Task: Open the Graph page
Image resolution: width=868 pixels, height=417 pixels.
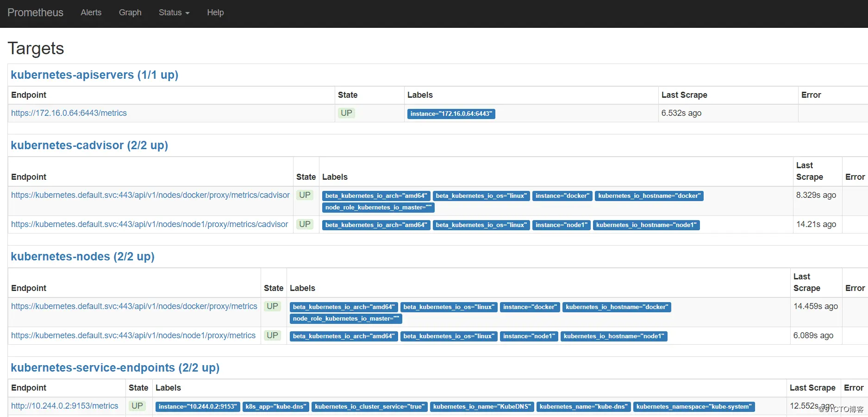Action: click(130, 13)
